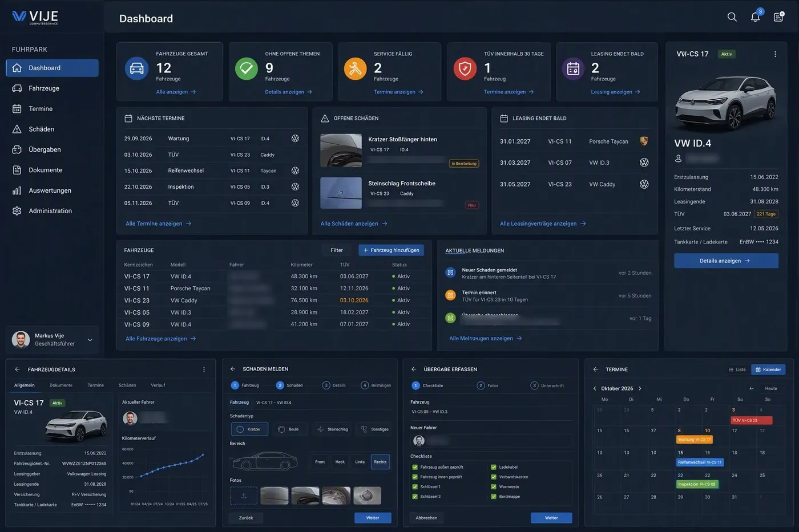Go to previous month before Oktober 2026

(595, 388)
